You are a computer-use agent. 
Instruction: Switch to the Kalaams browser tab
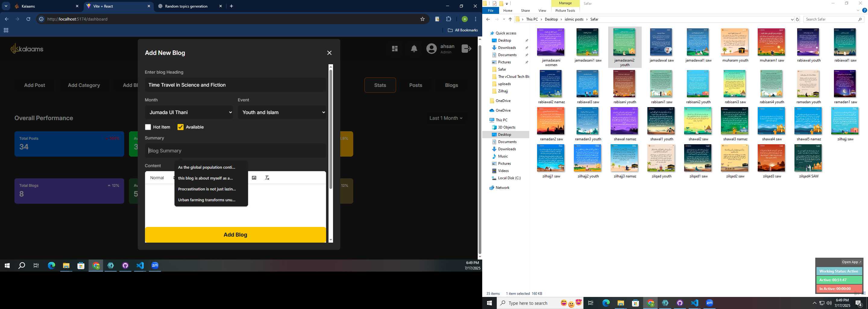[x=46, y=6]
